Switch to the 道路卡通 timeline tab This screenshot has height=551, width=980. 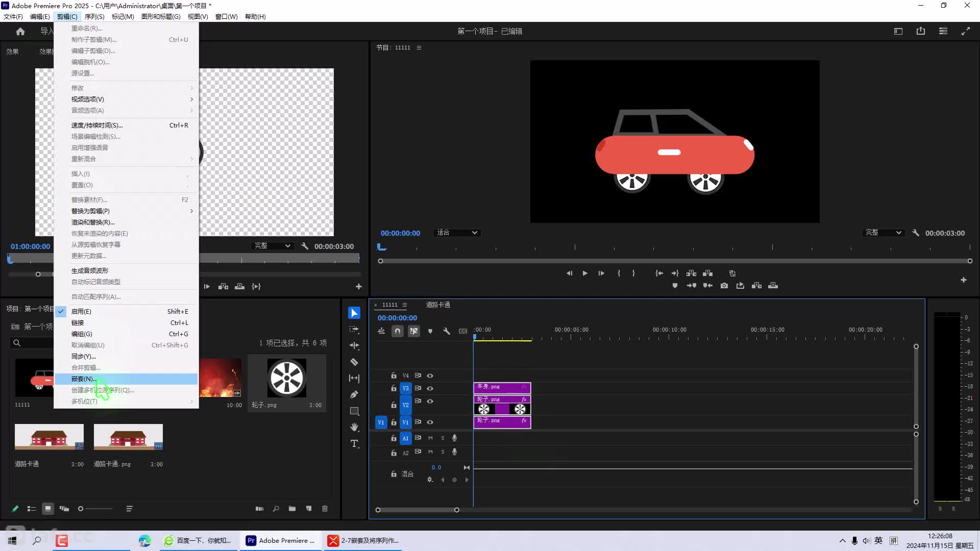(438, 305)
